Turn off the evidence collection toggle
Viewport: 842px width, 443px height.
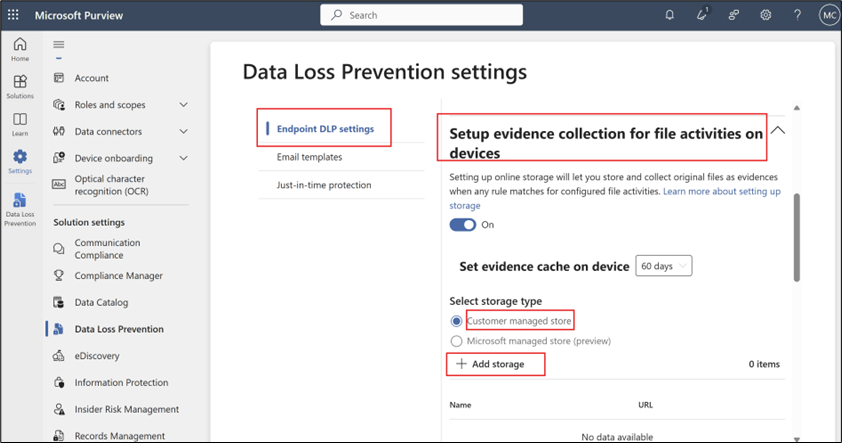[x=463, y=225]
